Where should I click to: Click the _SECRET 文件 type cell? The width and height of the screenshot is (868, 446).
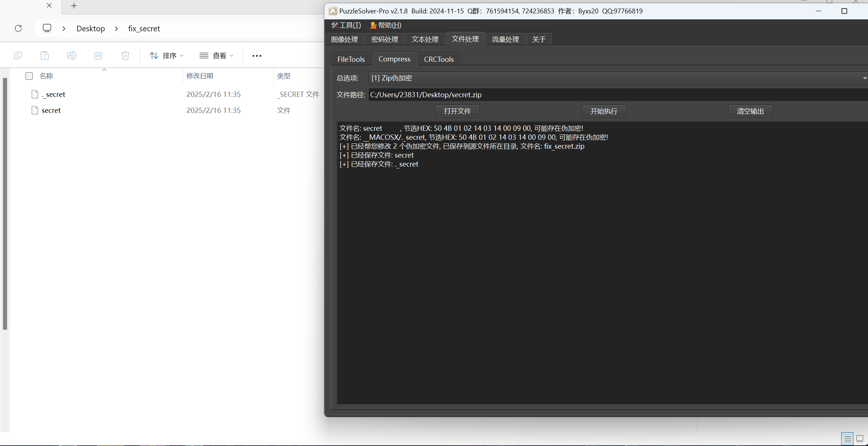coord(298,94)
